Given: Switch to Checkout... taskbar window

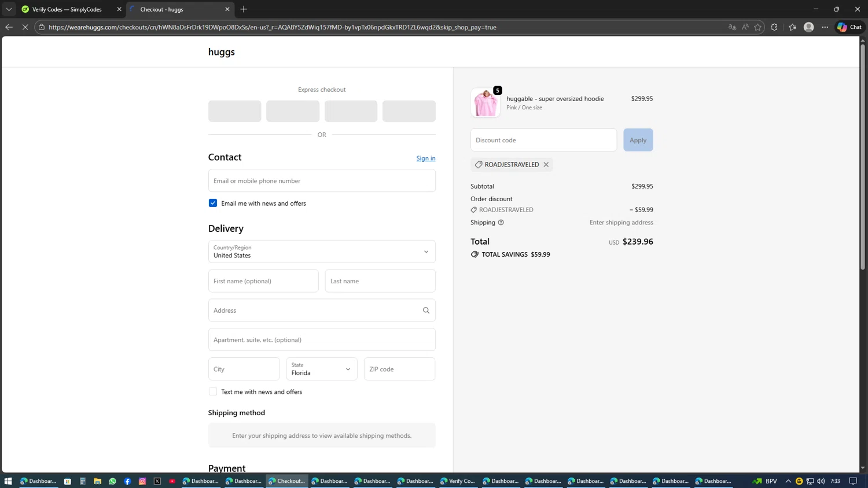Looking at the screenshot, I should pyautogui.click(x=287, y=481).
